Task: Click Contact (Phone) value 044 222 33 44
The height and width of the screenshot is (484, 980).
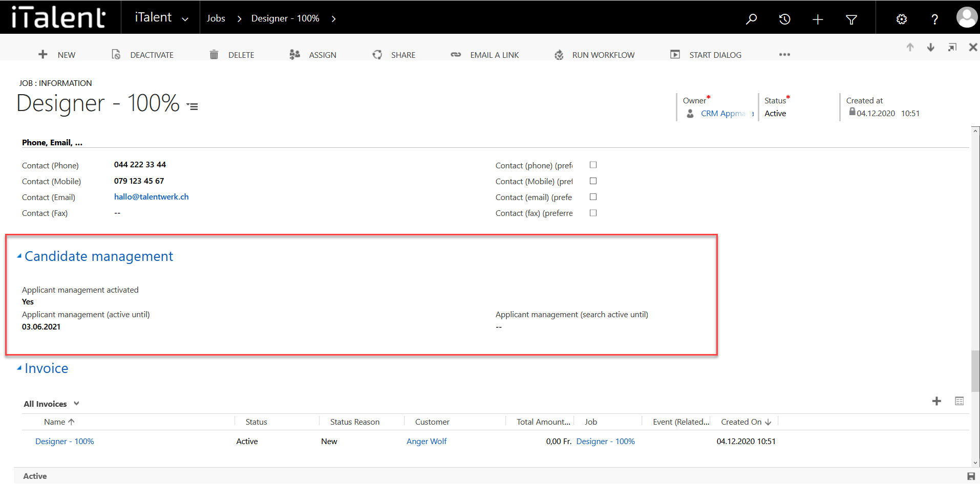Action: coord(140,165)
